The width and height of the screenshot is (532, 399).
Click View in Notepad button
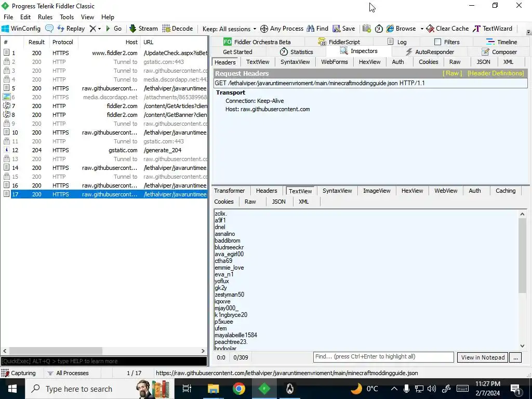click(483, 357)
